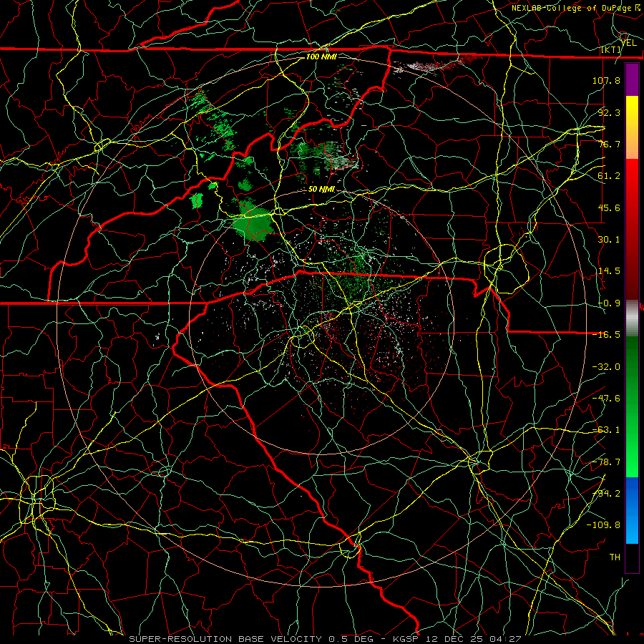Click the -0.9 velocity scale value
The width and height of the screenshot is (644, 644).
609,303
